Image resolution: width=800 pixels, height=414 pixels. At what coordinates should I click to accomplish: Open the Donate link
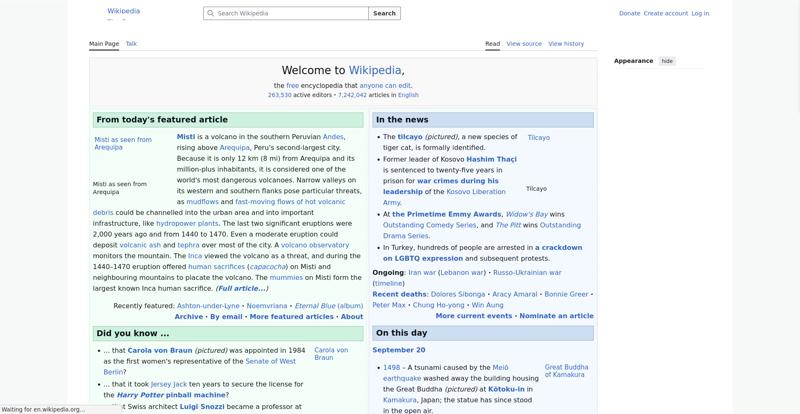pos(629,13)
